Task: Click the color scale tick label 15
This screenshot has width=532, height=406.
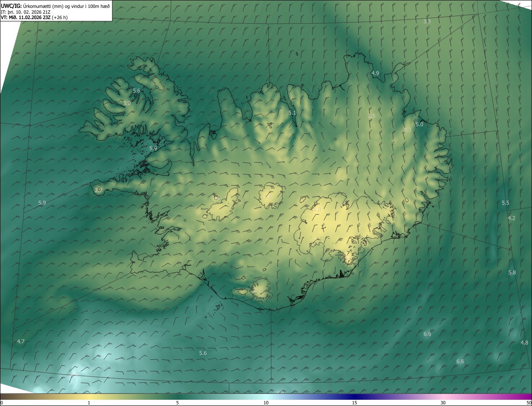Action: click(x=355, y=403)
